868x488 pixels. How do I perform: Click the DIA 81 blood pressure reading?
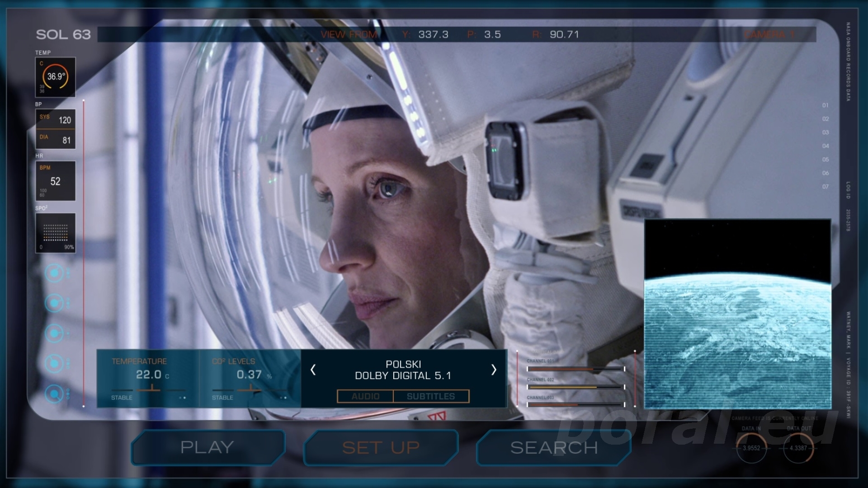point(56,139)
